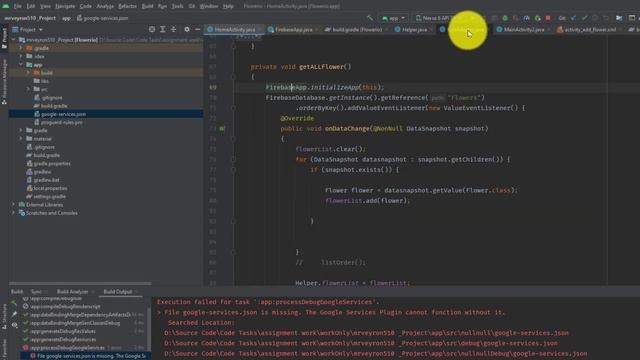This screenshot has width=640, height=360.
Task: Click the Select Opened File target icon
Action: click(x=152, y=29)
